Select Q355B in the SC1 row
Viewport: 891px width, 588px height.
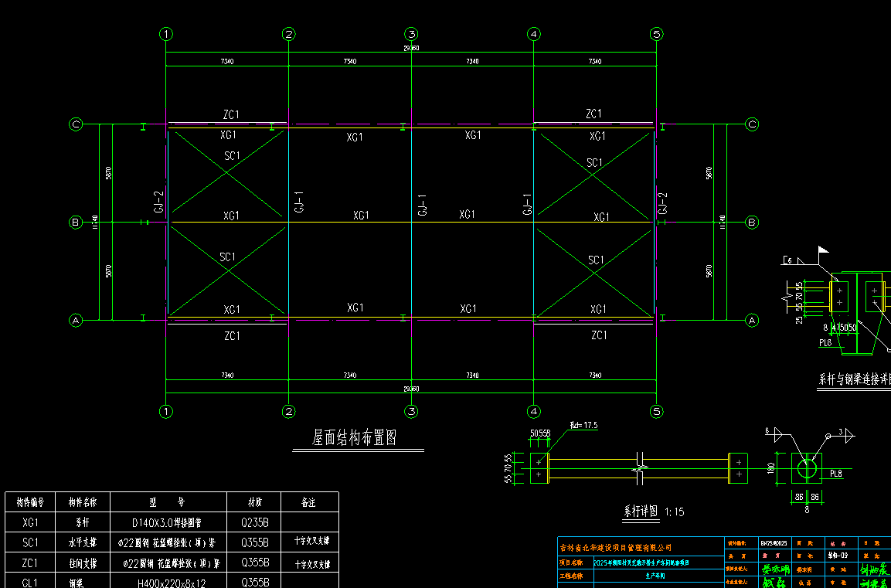click(254, 542)
